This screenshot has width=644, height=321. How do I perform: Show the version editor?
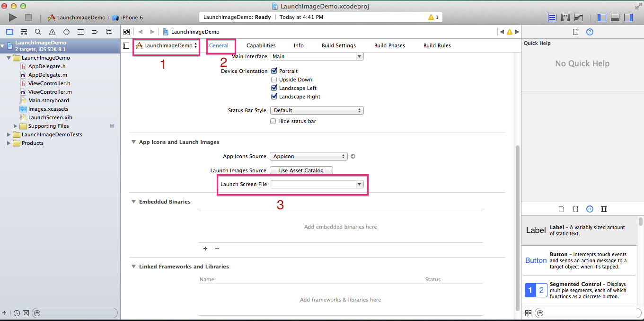[x=579, y=18]
